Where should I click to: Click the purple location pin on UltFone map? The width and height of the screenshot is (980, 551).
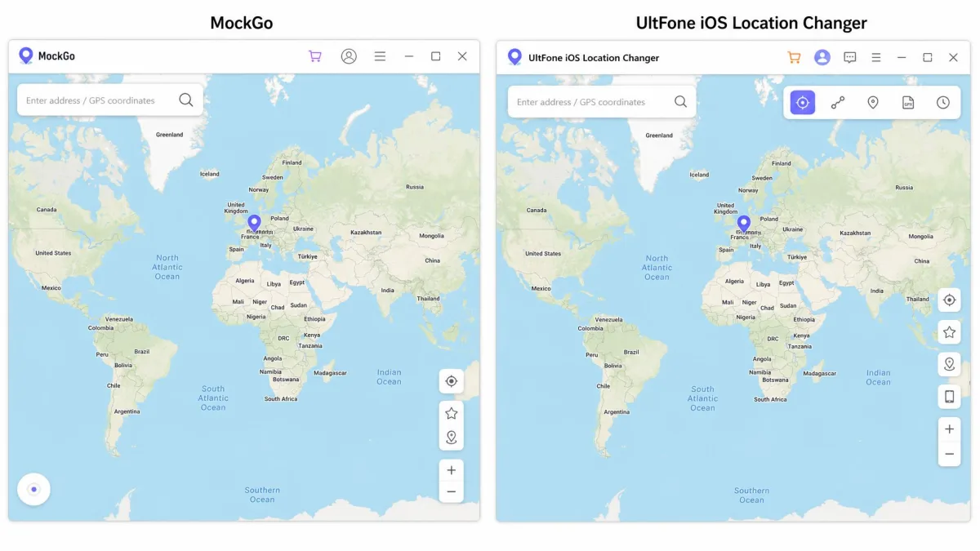tap(743, 224)
